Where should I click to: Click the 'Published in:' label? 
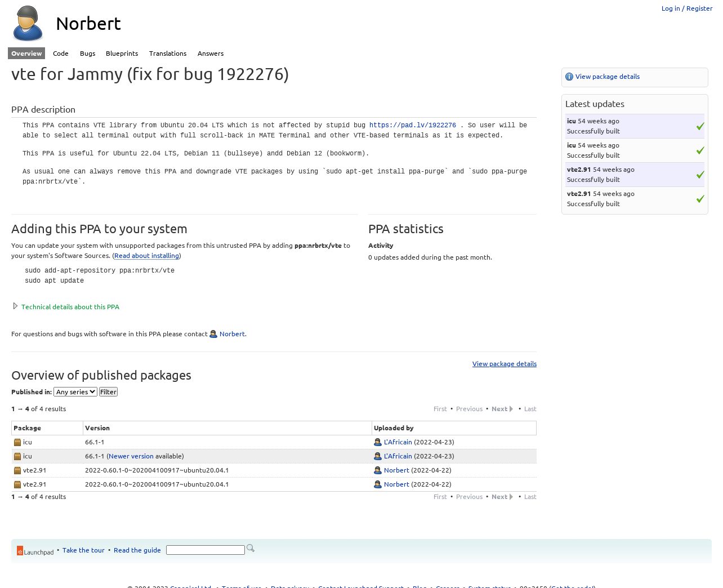point(32,392)
